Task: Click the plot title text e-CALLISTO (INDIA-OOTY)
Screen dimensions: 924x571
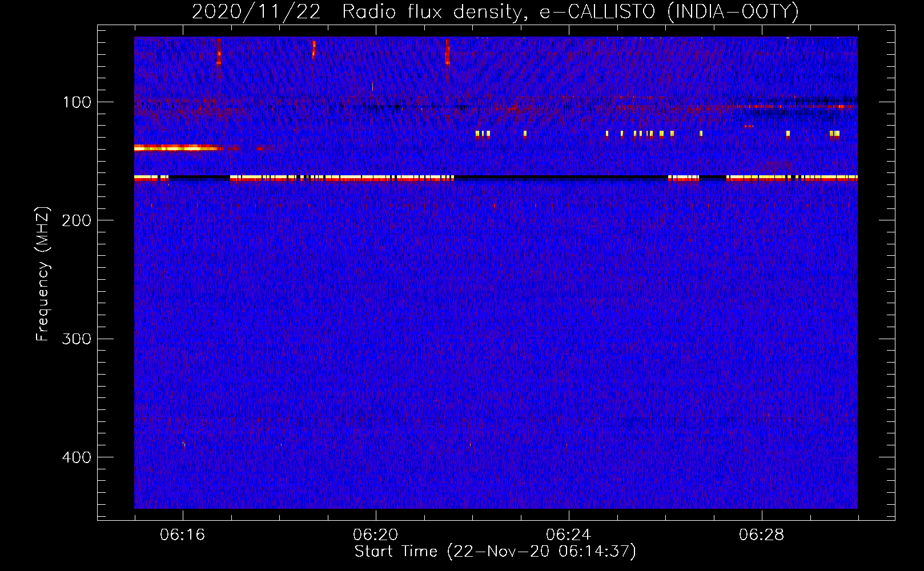Action: click(669, 12)
